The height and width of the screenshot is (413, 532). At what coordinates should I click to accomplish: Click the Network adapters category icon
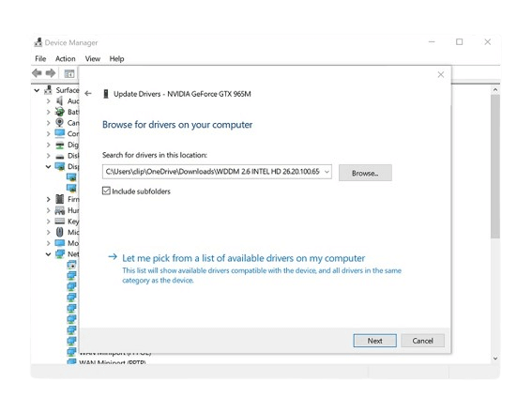pyautogui.click(x=60, y=253)
